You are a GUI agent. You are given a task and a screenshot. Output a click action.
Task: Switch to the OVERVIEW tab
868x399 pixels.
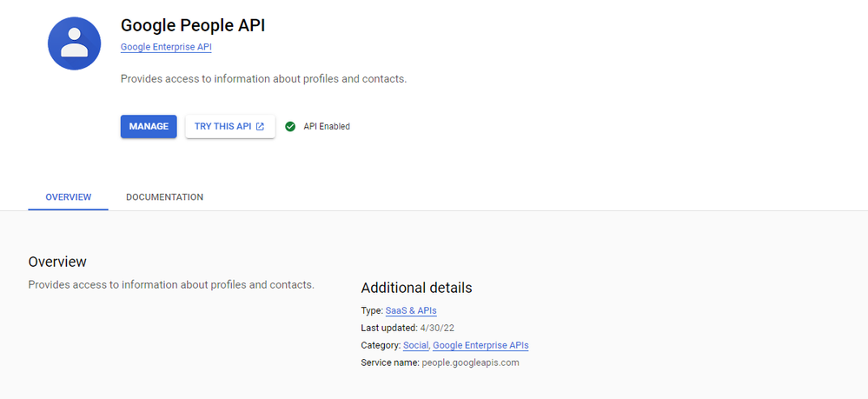pyautogui.click(x=68, y=197)
